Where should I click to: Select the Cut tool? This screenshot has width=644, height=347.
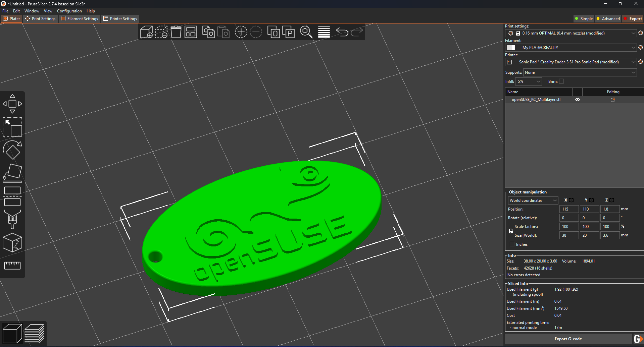click(12, 196)
